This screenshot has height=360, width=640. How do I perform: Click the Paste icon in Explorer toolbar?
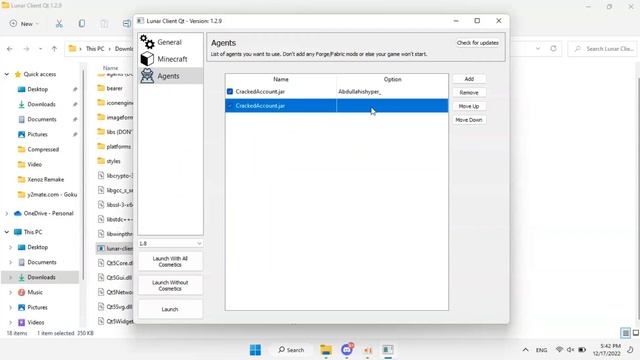[x=104, y=24]
